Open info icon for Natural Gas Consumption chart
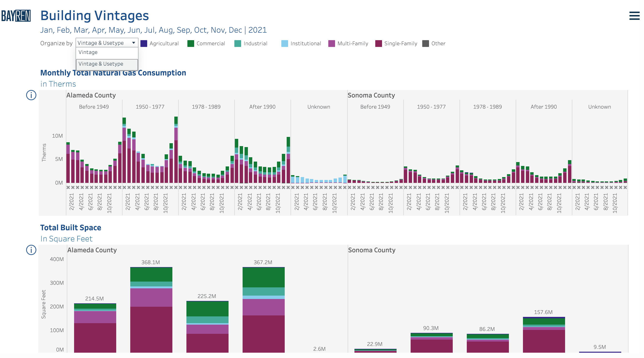The width and height of the screenshot is (644, 358). tap(31, 95)
